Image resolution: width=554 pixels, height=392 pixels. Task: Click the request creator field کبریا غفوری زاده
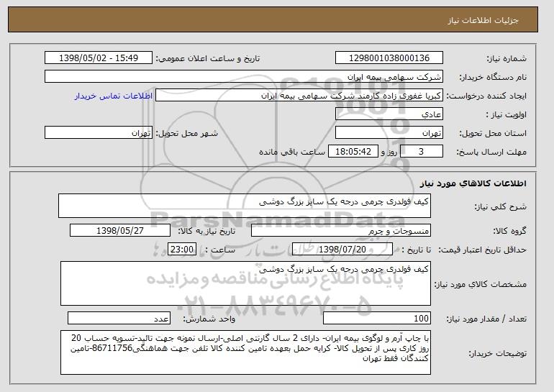pyautogui.click(x=299, y=96)
